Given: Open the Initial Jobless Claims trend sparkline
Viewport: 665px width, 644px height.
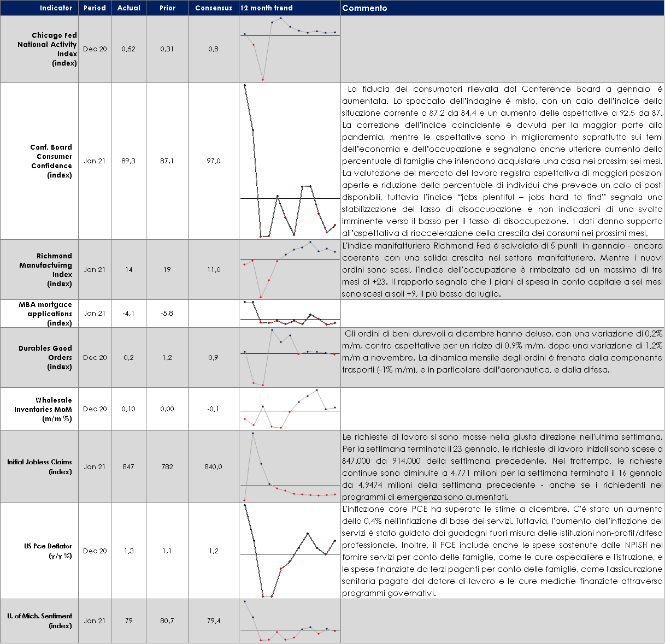Looking at the screenshot, I should (290, 467).
